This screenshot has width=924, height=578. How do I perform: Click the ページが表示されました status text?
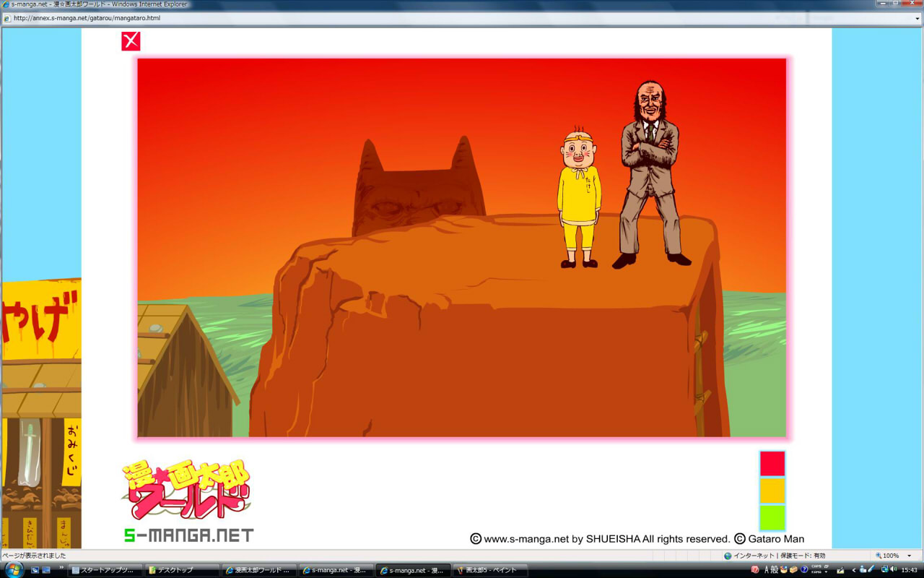click(x=34, y=556)
